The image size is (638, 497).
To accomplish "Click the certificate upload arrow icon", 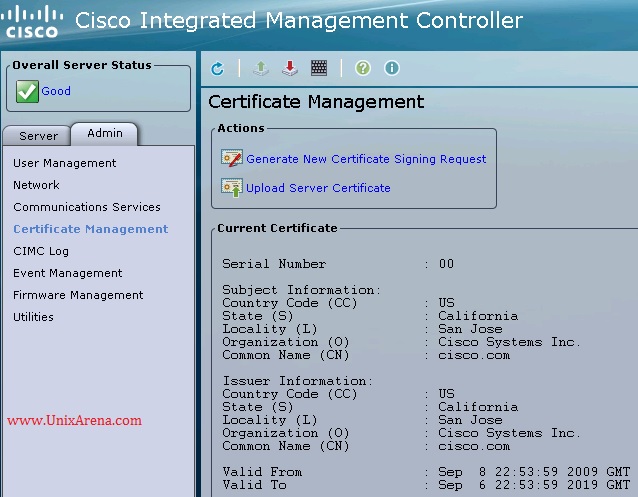I will (232, 188).
